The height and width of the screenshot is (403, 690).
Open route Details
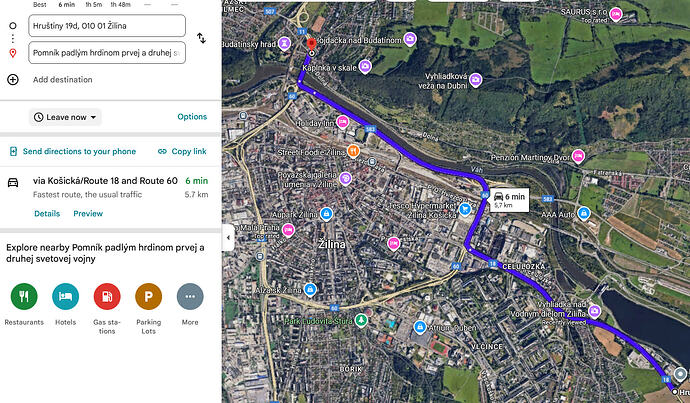pyautogui.click(x=47, y=213)
